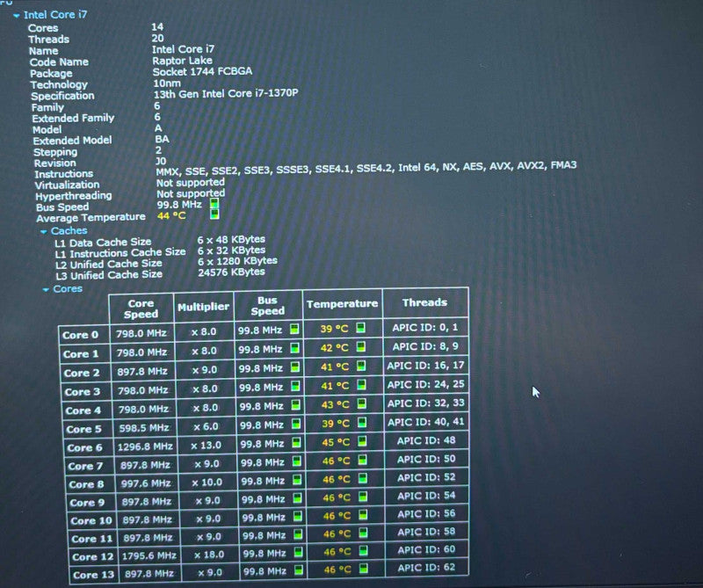703x588 pixels.
Task: Click green graph icon next to Bus Speed 99.8 MHz summary
Action: [x=214, y=204]
